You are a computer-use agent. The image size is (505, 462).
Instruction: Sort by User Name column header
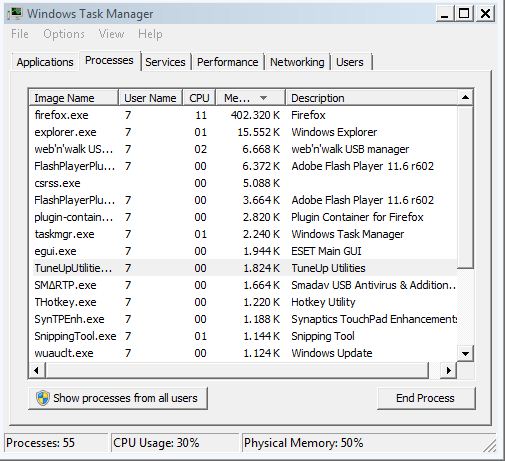pyautogui.click(x=150, y=98)
